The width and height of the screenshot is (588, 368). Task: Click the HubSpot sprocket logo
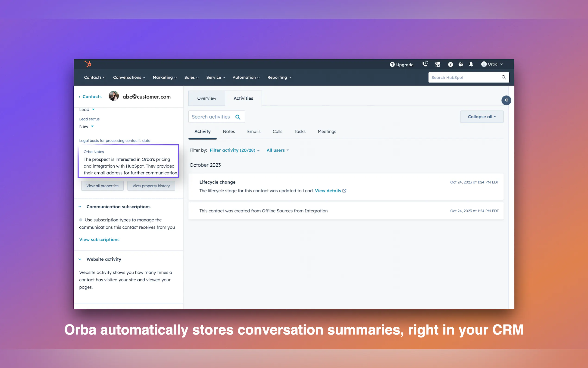[88, 64]
